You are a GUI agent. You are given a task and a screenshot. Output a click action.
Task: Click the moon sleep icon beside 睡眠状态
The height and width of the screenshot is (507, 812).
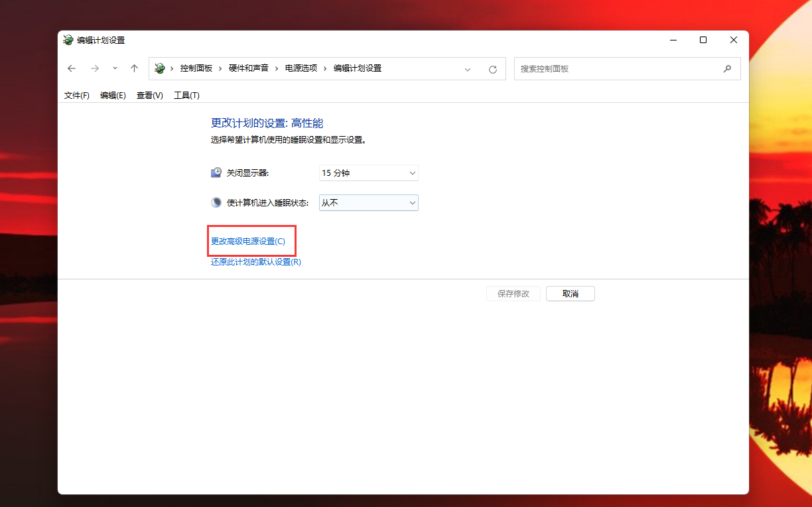(216, 202)
